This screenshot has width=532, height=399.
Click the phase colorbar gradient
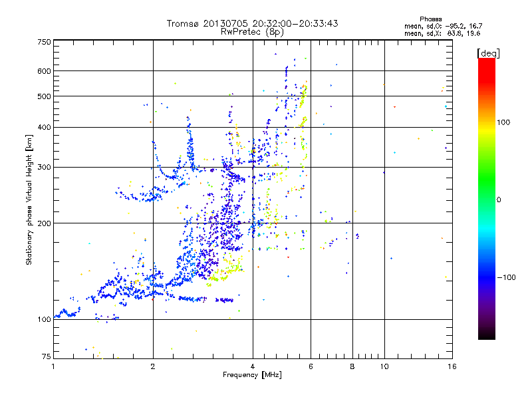tap(487, 198)
